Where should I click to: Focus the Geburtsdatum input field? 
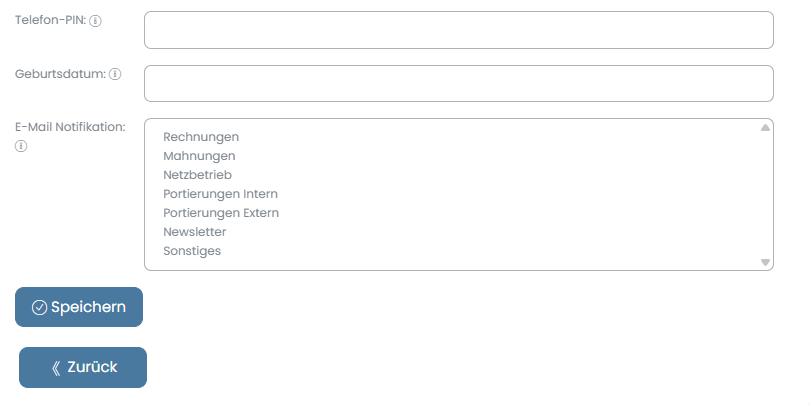(459, 83)
